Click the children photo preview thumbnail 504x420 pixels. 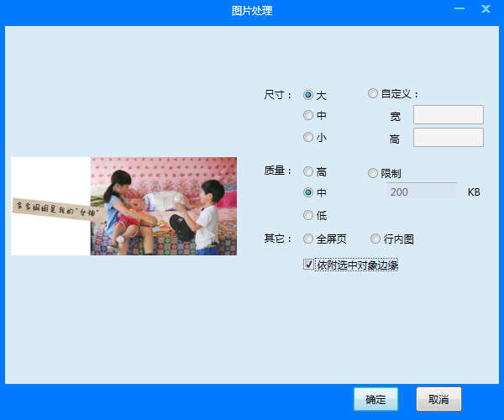[x=163, y=206]
